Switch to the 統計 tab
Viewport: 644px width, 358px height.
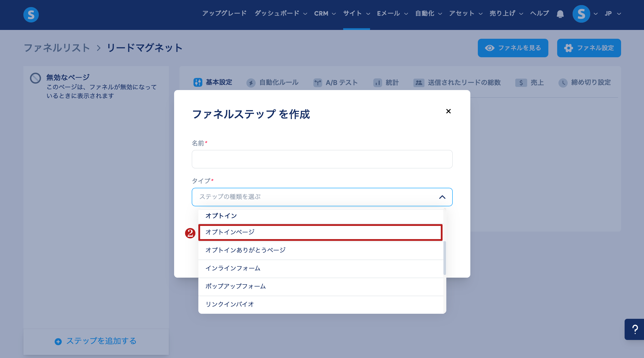(x=386, y=82)
